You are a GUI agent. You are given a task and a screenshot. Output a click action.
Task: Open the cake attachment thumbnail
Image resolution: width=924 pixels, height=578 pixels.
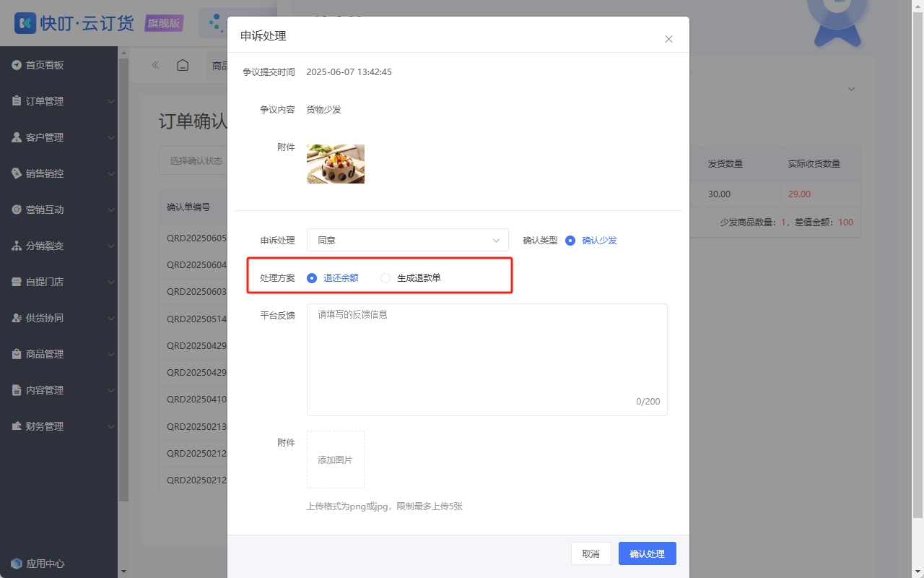point(335,164)
